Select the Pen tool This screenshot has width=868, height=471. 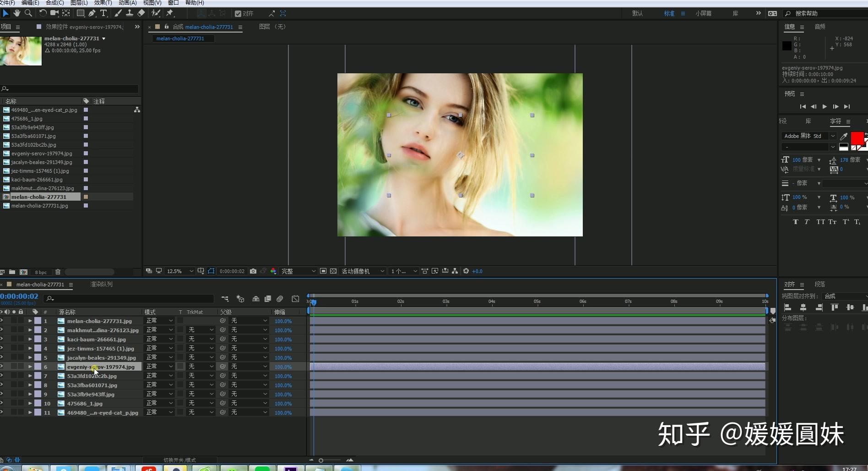tap(92, 13)
